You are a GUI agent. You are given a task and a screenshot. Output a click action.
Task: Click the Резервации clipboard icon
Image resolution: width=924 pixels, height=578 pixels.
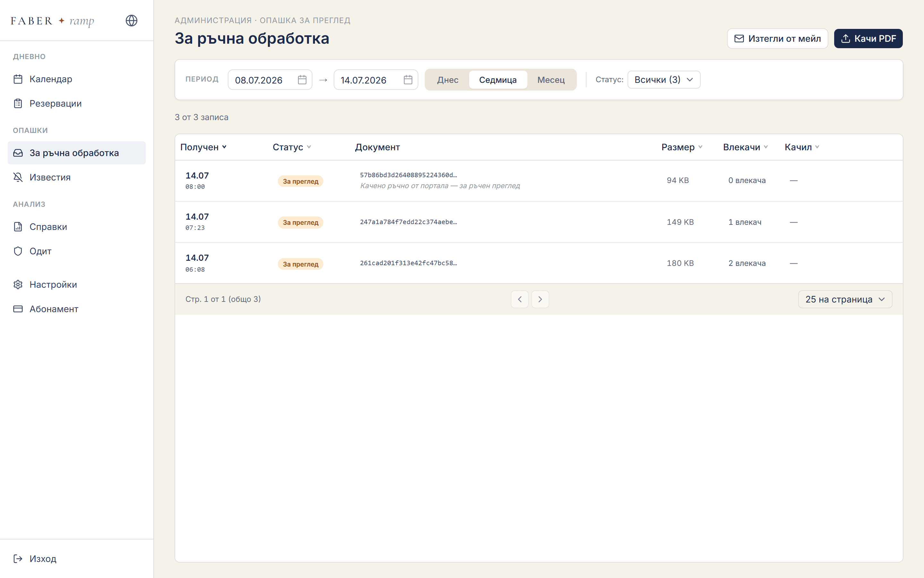pyautogui.click(x=18, y=104)
